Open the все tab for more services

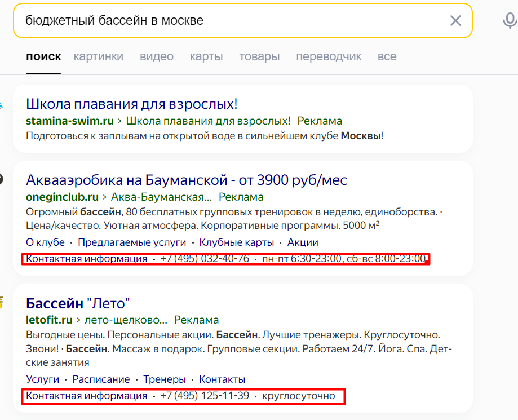[x=387, y=56]
